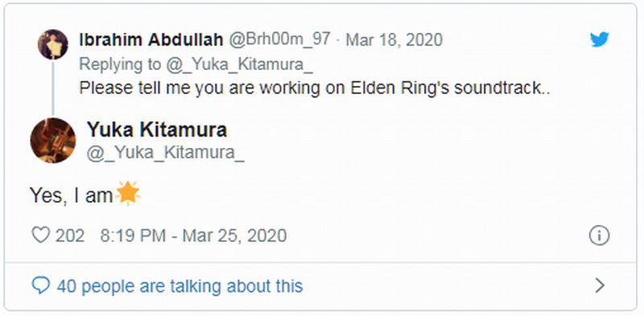Click the speech bubble conversation icon

pos(41,285)
